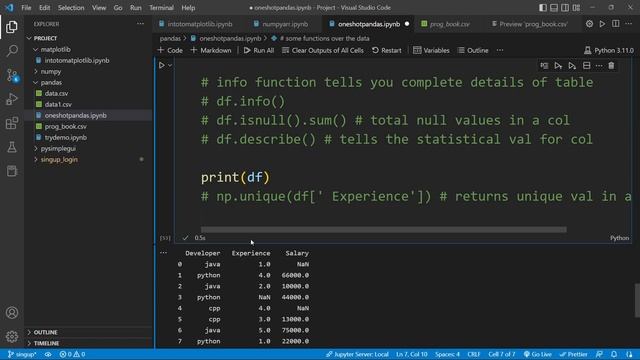Split the editor to the right
The height and width of the screenshot is (360, 640).
616,24
